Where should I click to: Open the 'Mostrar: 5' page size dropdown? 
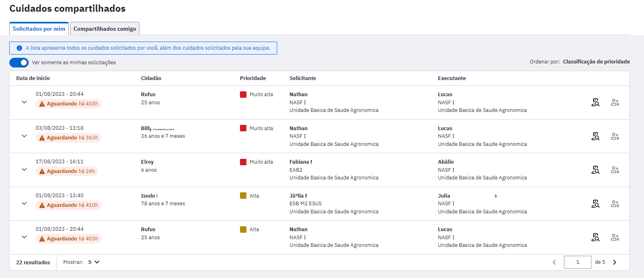point(94,262)
